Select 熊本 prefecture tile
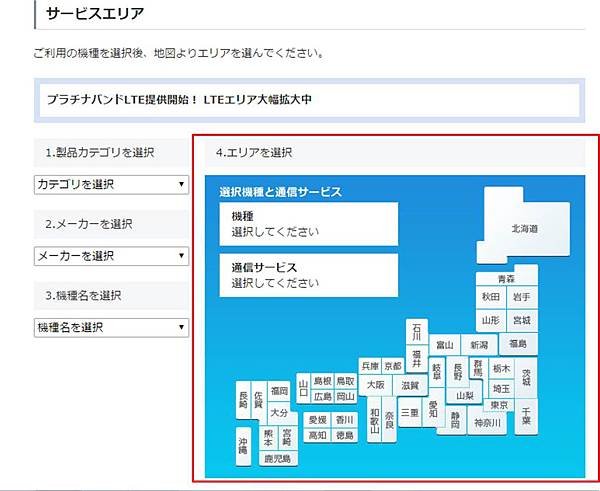Screen dimensions: 600x491 point(268,438)
